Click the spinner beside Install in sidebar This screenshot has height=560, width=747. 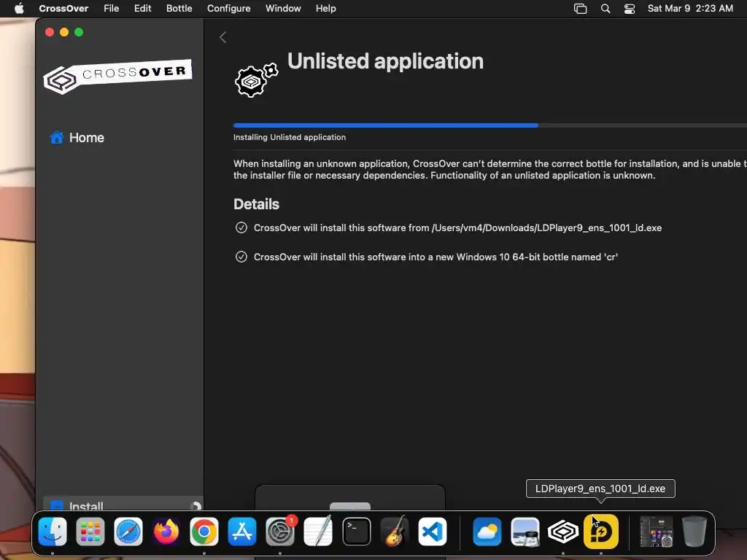196,506
